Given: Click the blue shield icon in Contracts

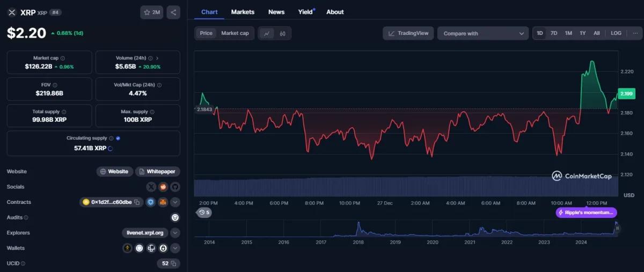Looking at the screenshot, I should pos(151,202).
